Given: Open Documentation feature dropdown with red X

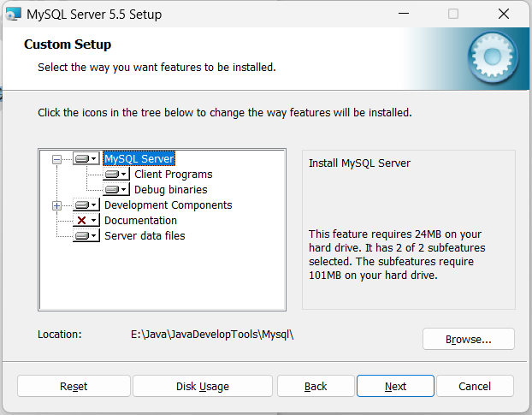Looking at the screenshot, I should (x=86, y=220).
